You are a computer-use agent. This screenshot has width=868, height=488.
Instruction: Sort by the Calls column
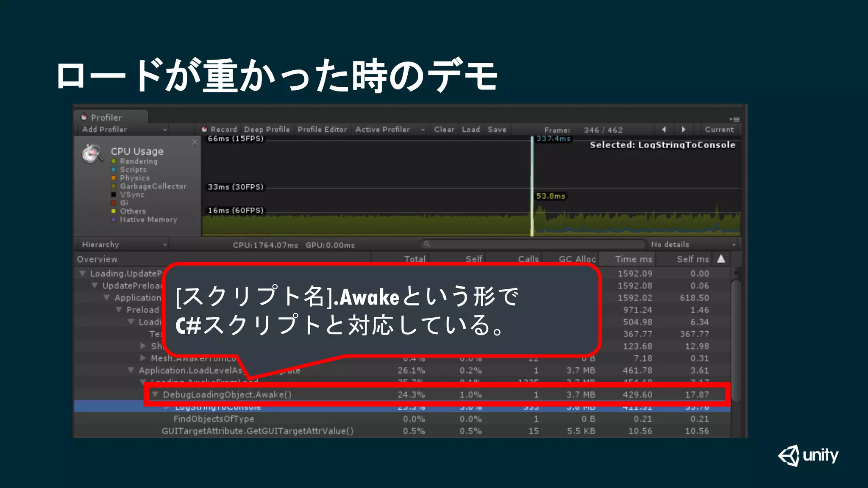[528, 259]
